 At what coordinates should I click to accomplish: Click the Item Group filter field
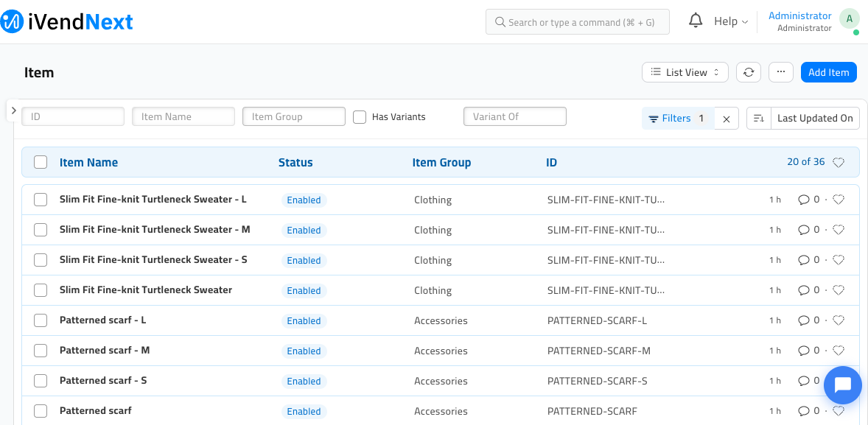(x=294, y=116)
